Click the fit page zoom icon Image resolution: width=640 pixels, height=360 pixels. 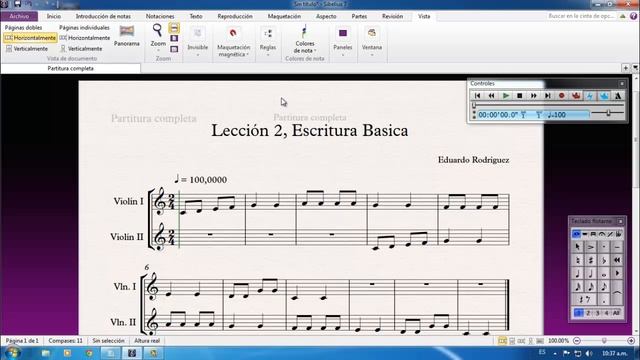tap(174, 38)
